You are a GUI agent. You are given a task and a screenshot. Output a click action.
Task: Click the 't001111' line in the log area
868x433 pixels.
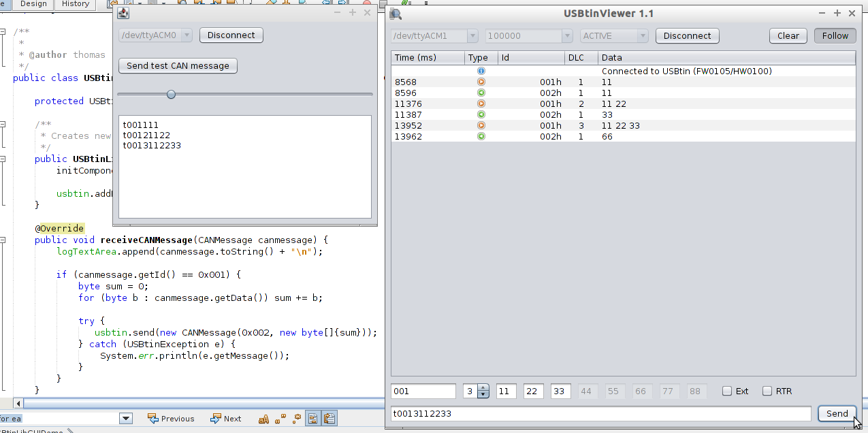(x=140, y=125)
